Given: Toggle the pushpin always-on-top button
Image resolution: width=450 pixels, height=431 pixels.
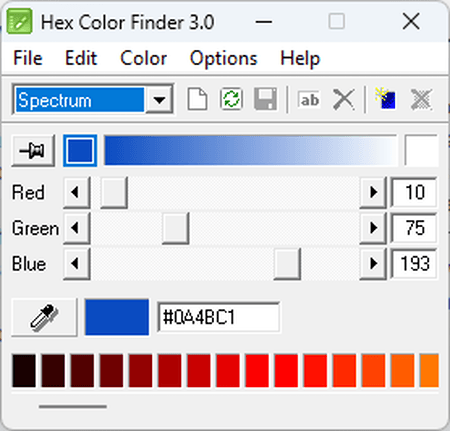Looking at the screenshot, I should 33,150.
